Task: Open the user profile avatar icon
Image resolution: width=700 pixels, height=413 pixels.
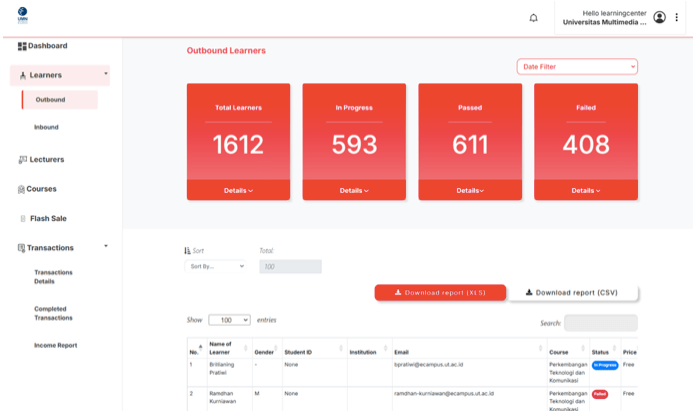Action: 659,18
